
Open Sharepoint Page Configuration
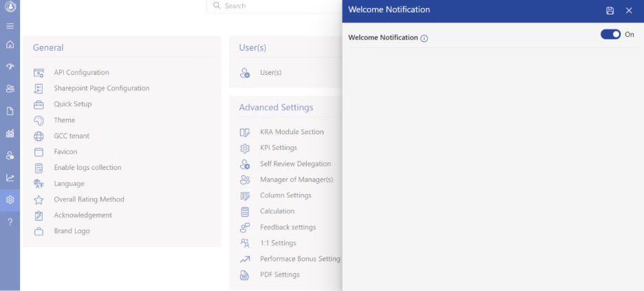pyautogui.click(x=101, y=88)
